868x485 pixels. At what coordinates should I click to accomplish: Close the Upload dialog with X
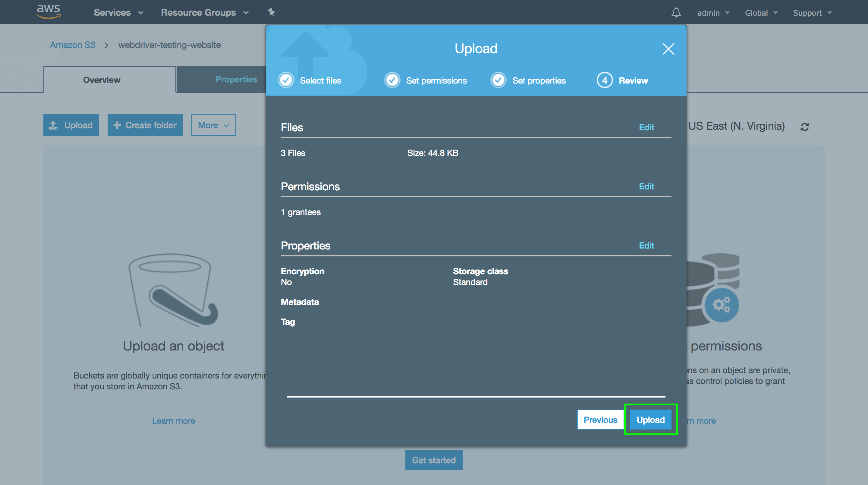(x=668, y=49)
